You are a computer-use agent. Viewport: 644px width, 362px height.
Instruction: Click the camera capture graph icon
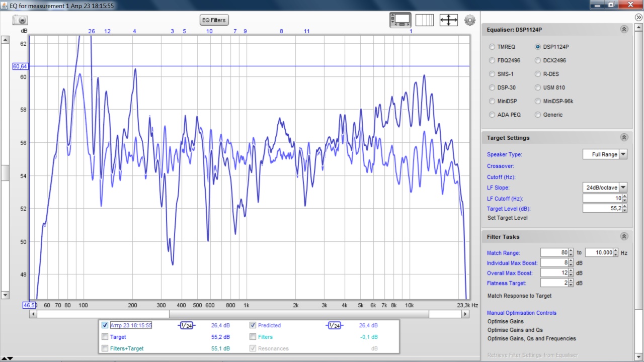click(20, 20)
